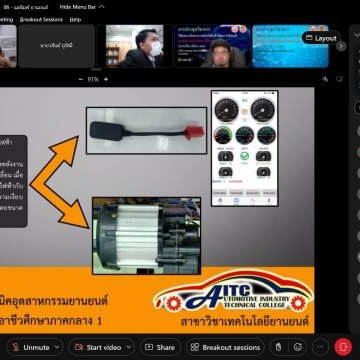Screen dimensions: 360x360
Task: Open the Share content button
Action: 160,347
